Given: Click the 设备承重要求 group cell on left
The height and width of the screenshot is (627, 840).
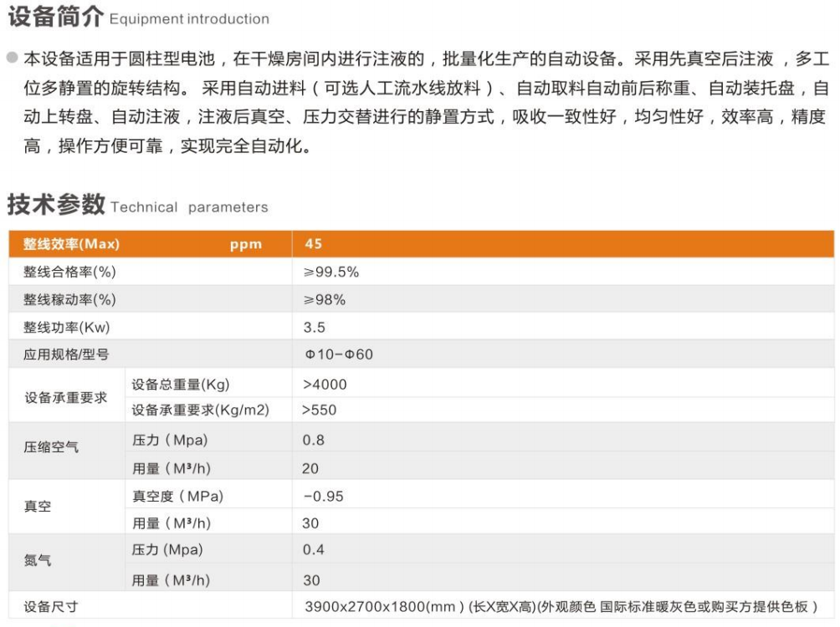Looking at the screenshot, I should [66, 398].
